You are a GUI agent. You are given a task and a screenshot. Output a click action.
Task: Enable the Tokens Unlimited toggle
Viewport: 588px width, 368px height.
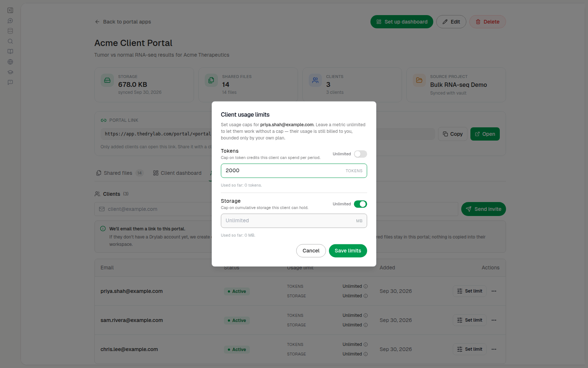coord(360,154)
